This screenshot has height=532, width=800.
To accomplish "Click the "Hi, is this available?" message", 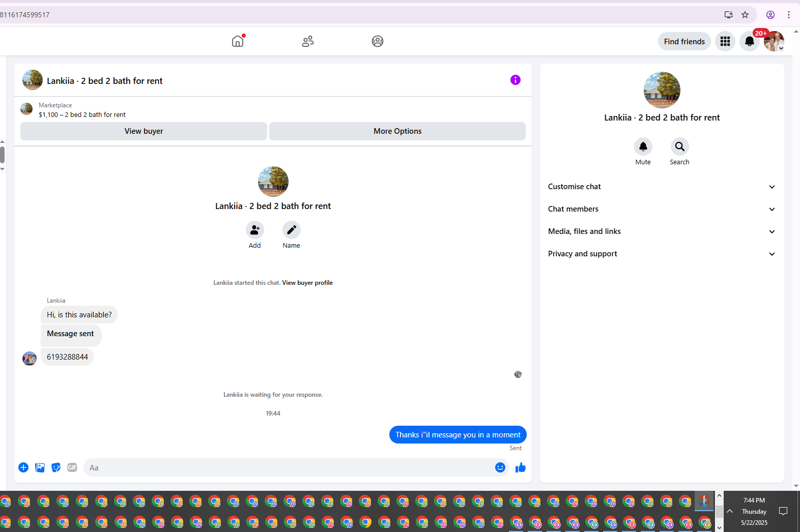I will click(x=79, y=315).
